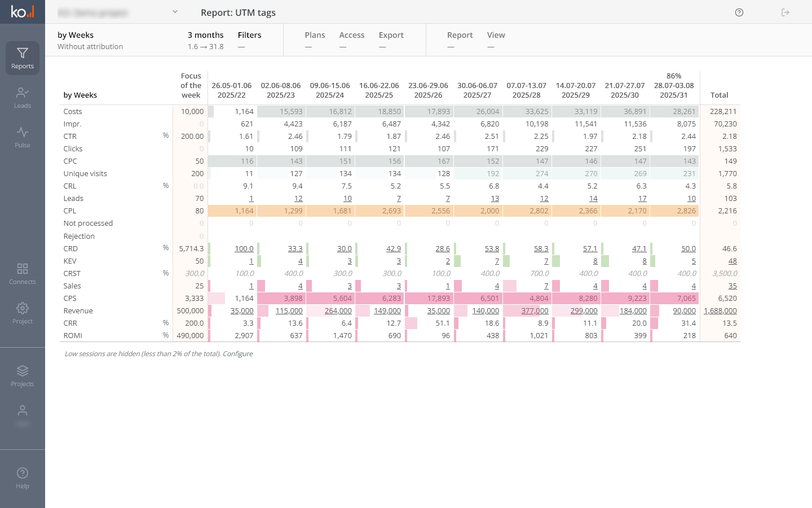Open the Help icon in sidebar

click(23, 474)
